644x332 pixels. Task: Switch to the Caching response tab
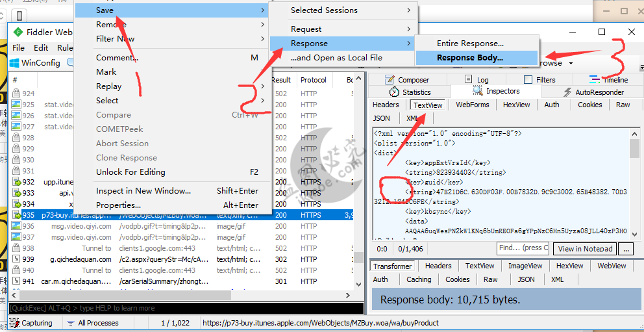(419, 279)
